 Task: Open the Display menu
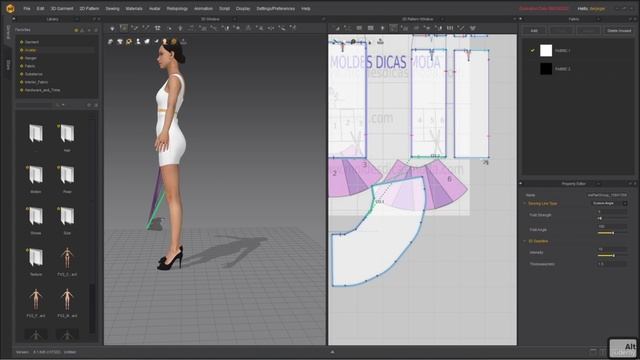(x=242, y=9)
